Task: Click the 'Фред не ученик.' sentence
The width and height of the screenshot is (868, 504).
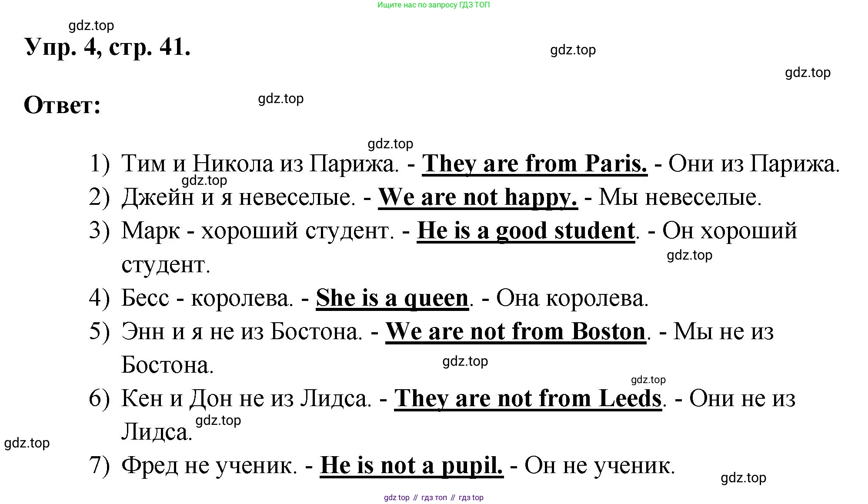Action: (209, 466)
